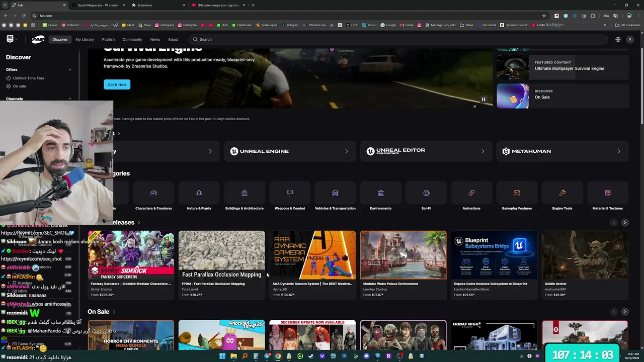Expand the MetaHuman channel card

coord(562,151)
